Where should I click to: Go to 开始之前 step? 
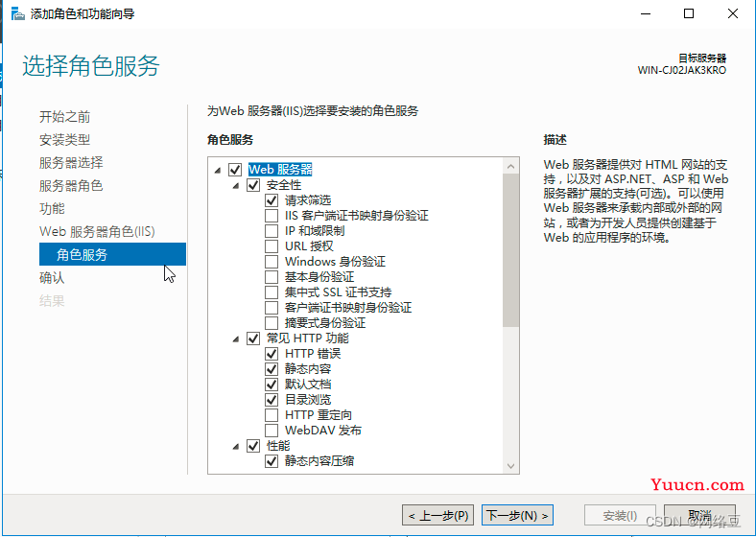(x=64, y=117)
